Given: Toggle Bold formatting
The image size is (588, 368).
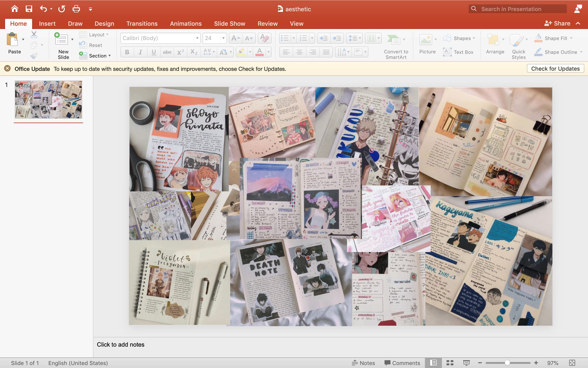Looking at the screenshot, I should 127,52.
